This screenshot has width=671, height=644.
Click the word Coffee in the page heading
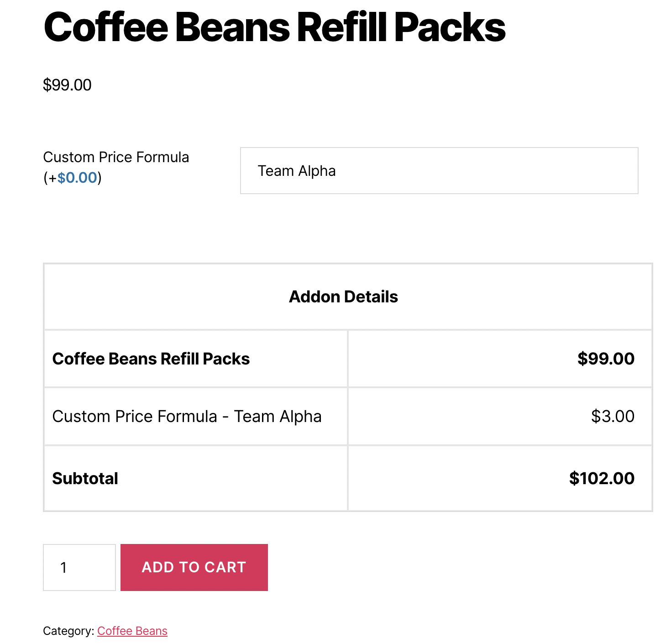pos(106,27)
